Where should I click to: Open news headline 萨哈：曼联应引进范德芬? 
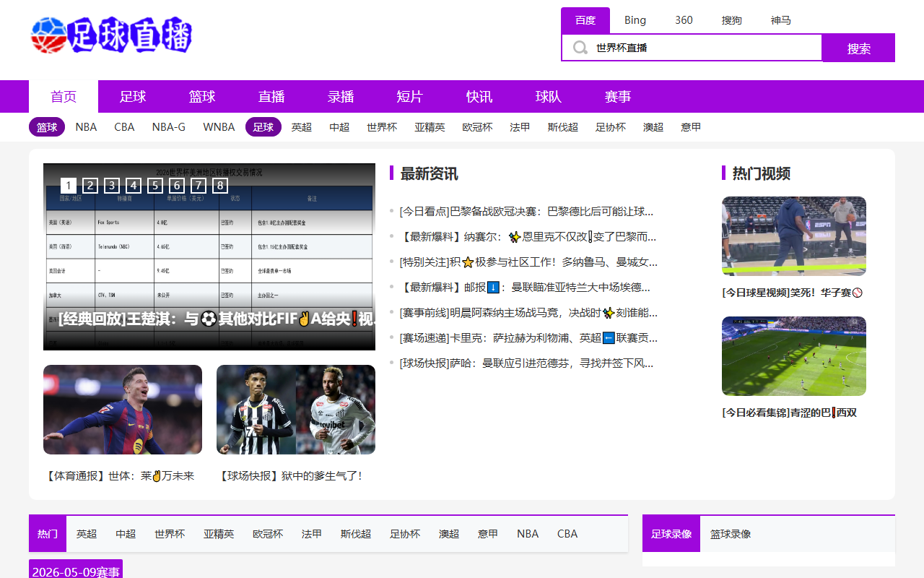click(x=527, y=363)
